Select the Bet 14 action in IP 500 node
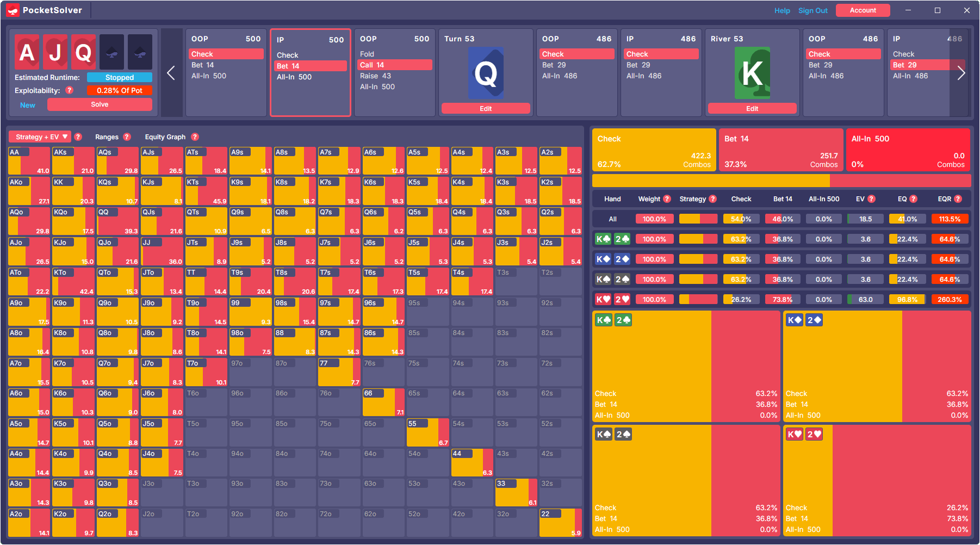The height and width of the screenshot is (545, 980). 310,65
